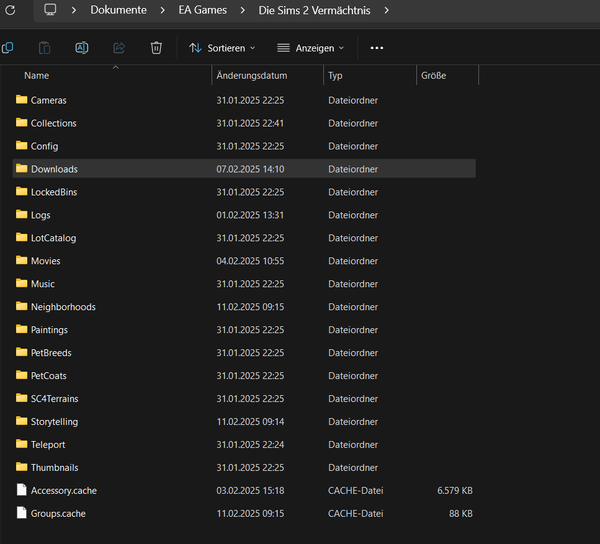Click the copy icon in toolbar
This screenshot has width=600, height=544.
point(7,48)
